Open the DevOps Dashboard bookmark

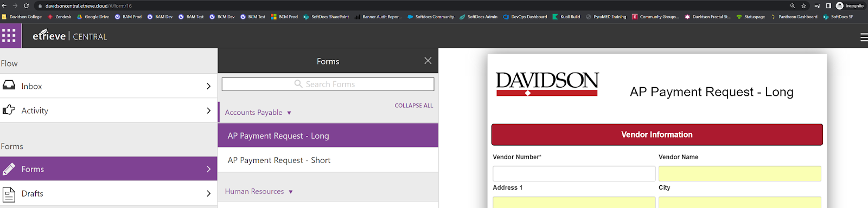point(525,17)
